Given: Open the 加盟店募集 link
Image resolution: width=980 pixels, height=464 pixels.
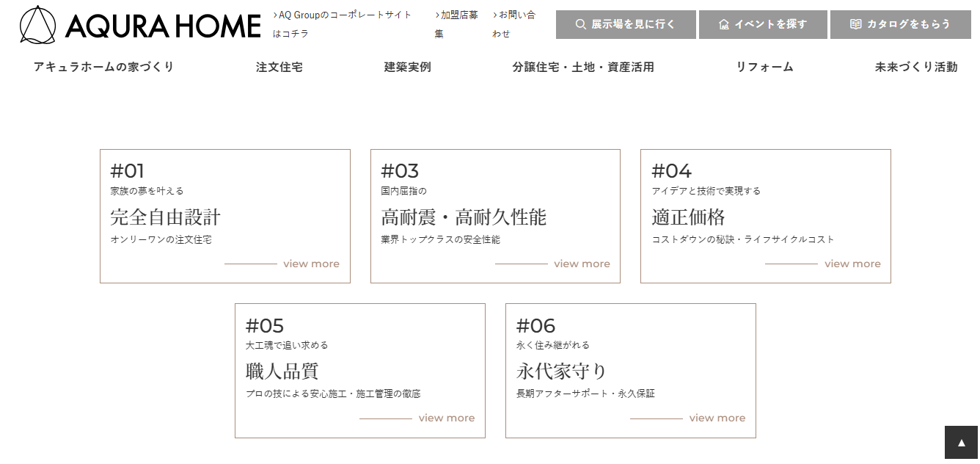Looking at the screenshot, I should (456, 15).
